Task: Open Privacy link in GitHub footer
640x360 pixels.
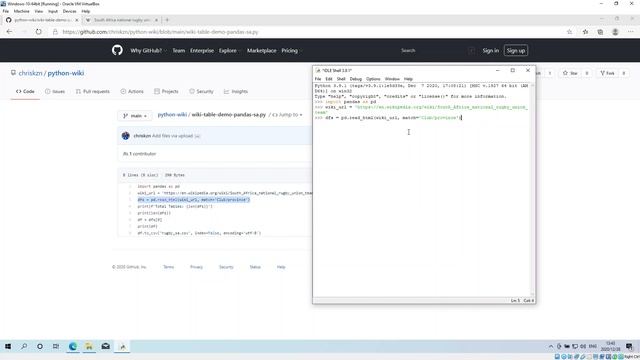Action: 196,267
